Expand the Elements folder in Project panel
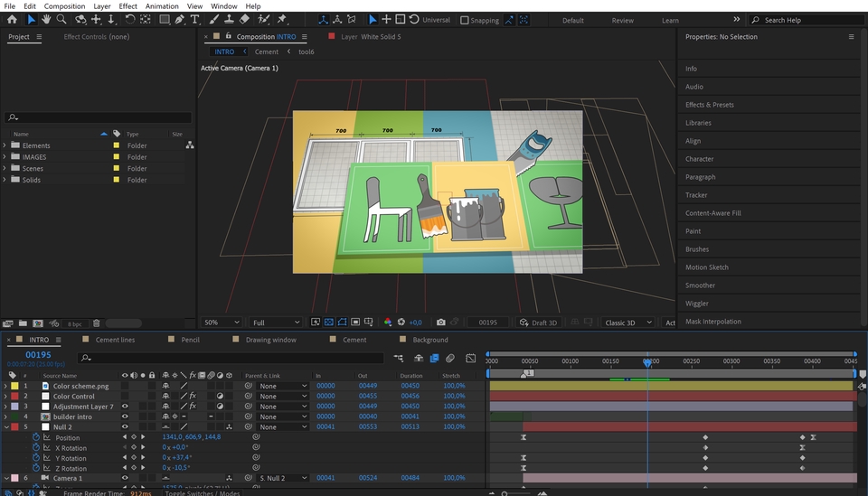This screenshot has width=868, height=496. (x=5, y=145)
